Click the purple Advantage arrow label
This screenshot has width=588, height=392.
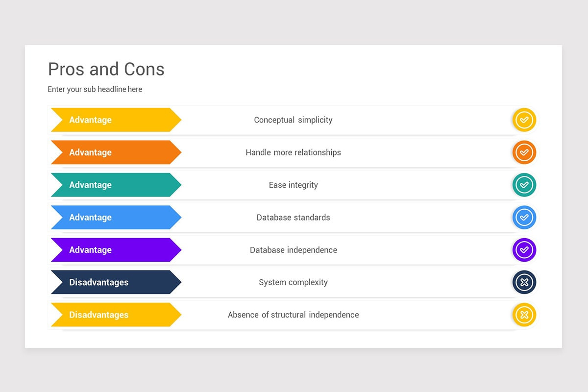pyautogui.click(x=116, y=250)
